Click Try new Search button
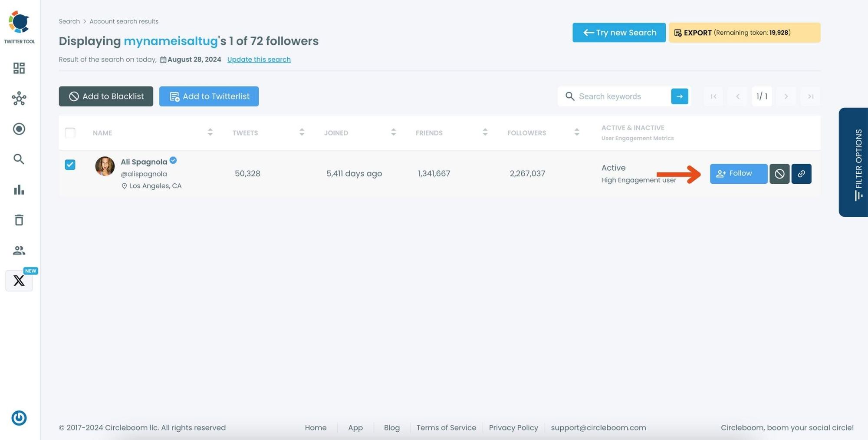 click(619, 33)
